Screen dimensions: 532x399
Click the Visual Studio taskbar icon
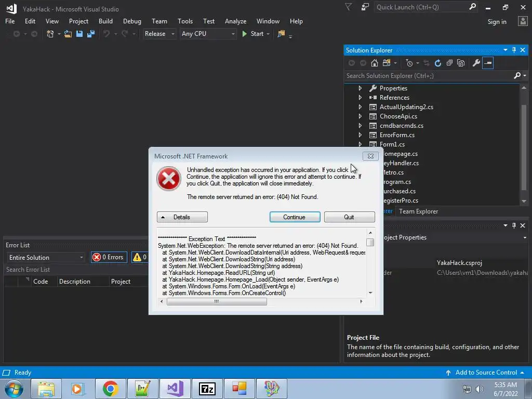pyautogui.click(x=175, y=389)
